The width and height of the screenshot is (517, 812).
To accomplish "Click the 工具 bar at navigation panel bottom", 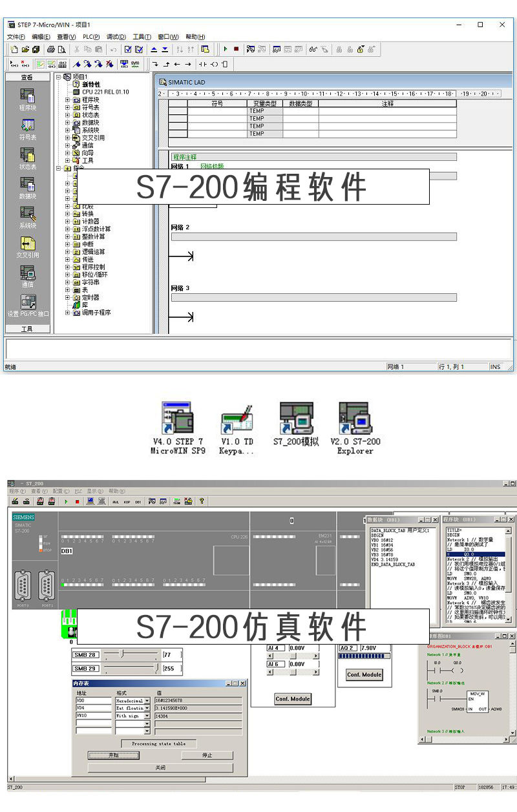I will coord(27,329).
